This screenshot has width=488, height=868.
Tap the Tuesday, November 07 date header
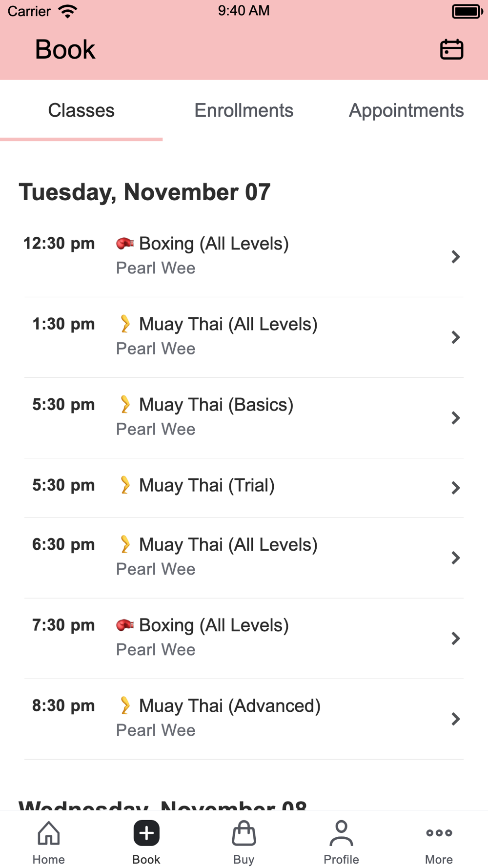click(144, 192)
